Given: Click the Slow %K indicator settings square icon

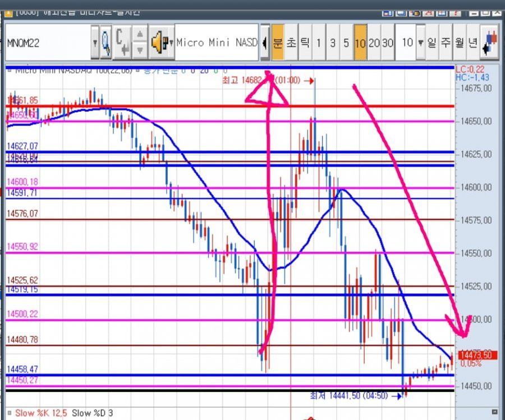Looking at the screenshot, I should 9,413.
